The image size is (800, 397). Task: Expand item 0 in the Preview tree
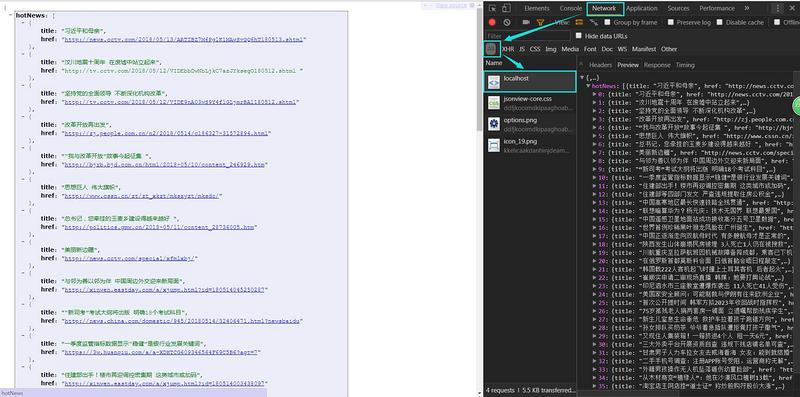click(594, 94)
